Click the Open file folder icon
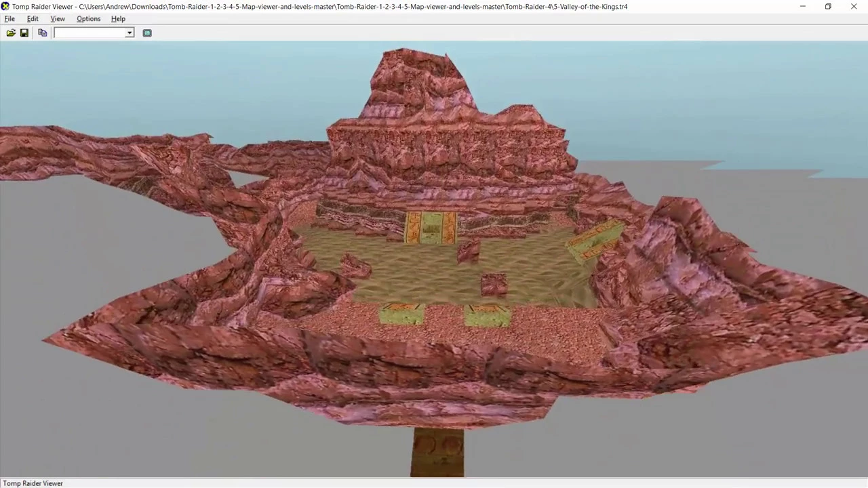Image resolution: width=868 pixels, height=488 pixels. click(11, 33)
